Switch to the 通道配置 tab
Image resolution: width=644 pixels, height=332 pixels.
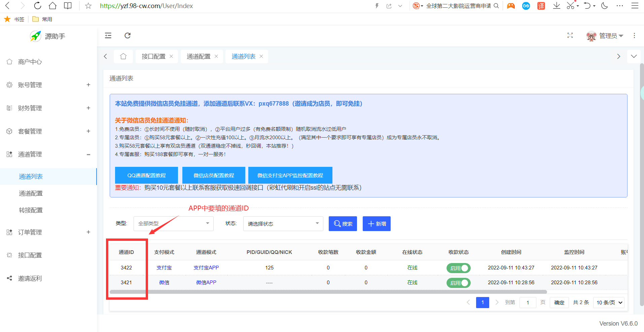pyautogui.click(x=199, y=56)
